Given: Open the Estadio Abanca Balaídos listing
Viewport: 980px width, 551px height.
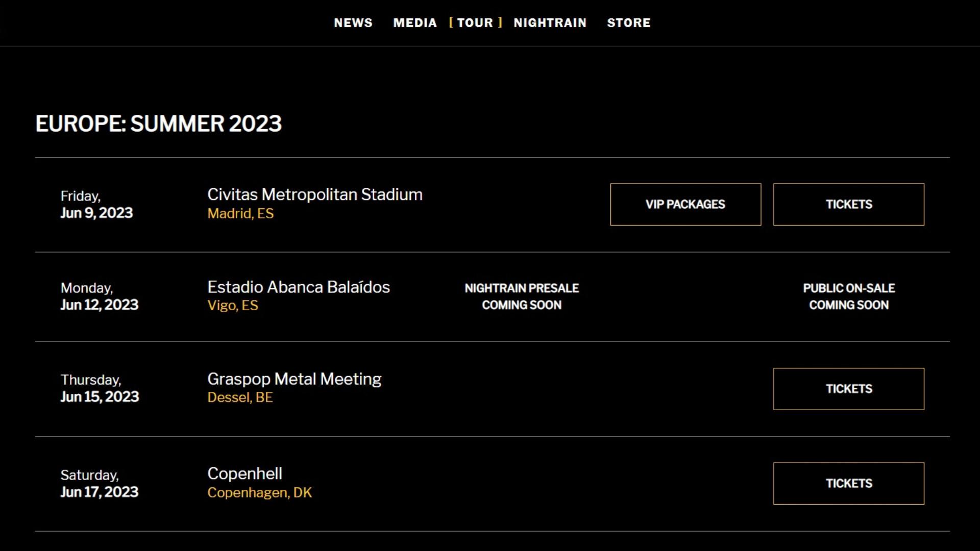Looking at the screenshot, I should [298, 287].
